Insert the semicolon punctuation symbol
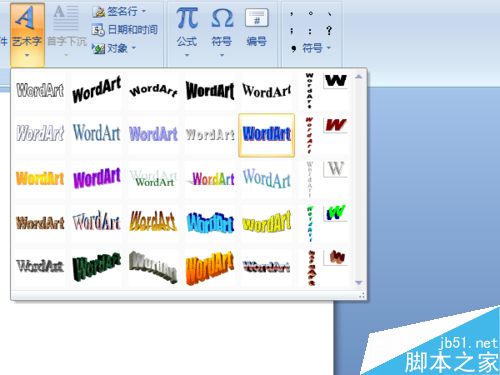The height and width of the screenshot is (375, 500). click(x=292, y=31)
